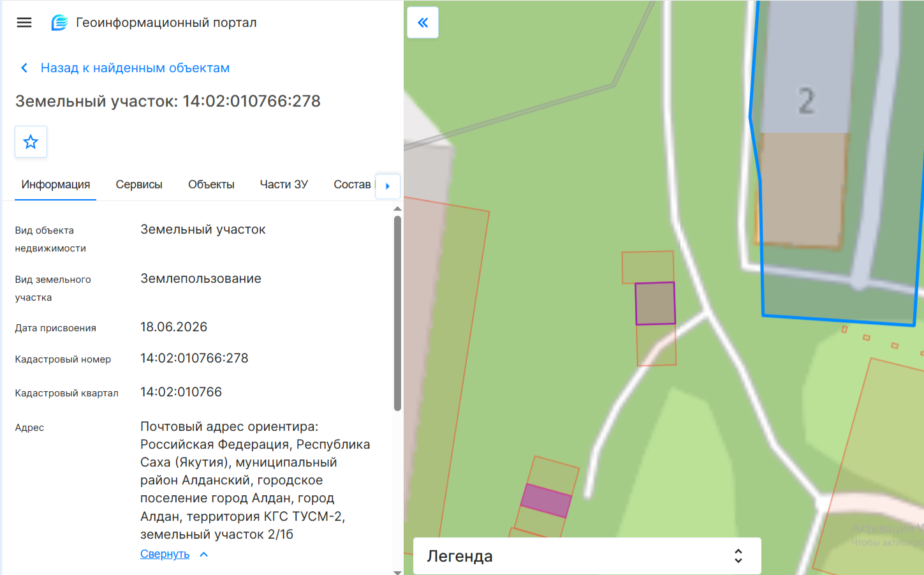
Task: Collapse address via chevron next to Свернуть
Action: (x=204, y=555)
